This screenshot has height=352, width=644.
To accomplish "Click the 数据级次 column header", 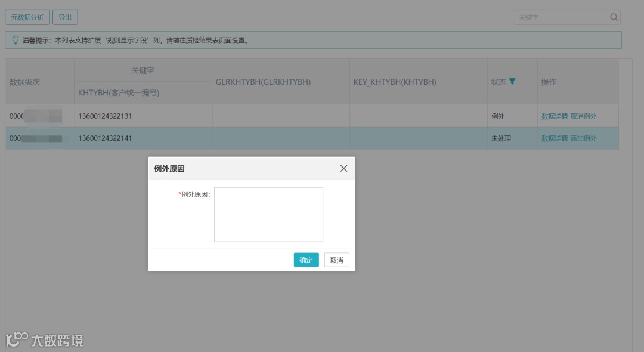I will [x=39, y=82].
